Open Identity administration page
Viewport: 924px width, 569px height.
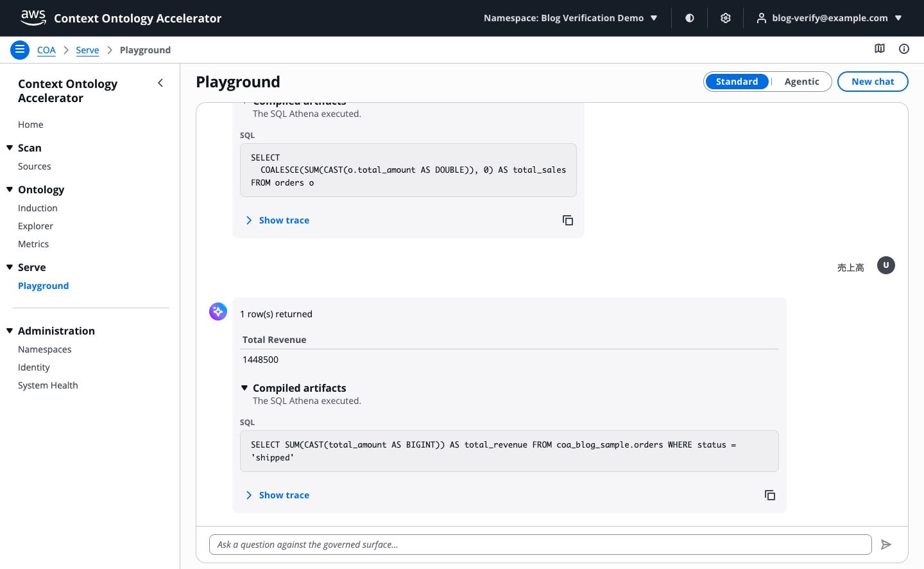coord(34,367)
